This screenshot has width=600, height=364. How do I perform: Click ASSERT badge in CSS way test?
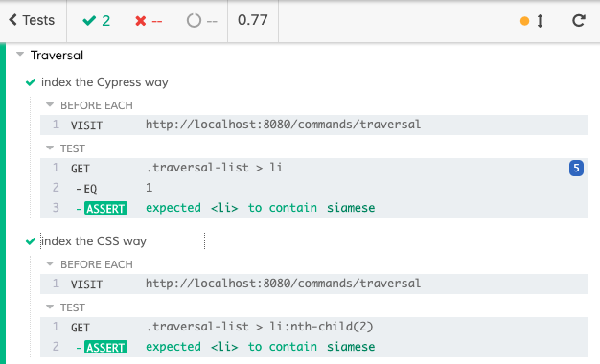[105, 347]
